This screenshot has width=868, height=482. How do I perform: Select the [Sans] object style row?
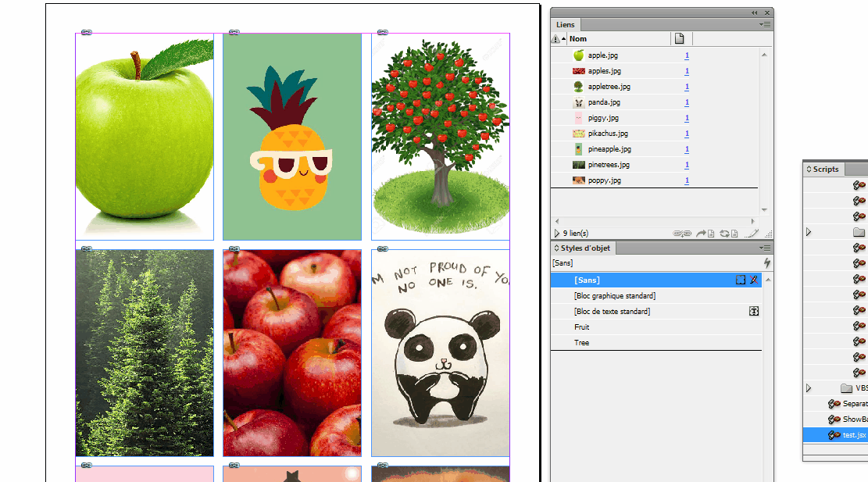[656, 280]
